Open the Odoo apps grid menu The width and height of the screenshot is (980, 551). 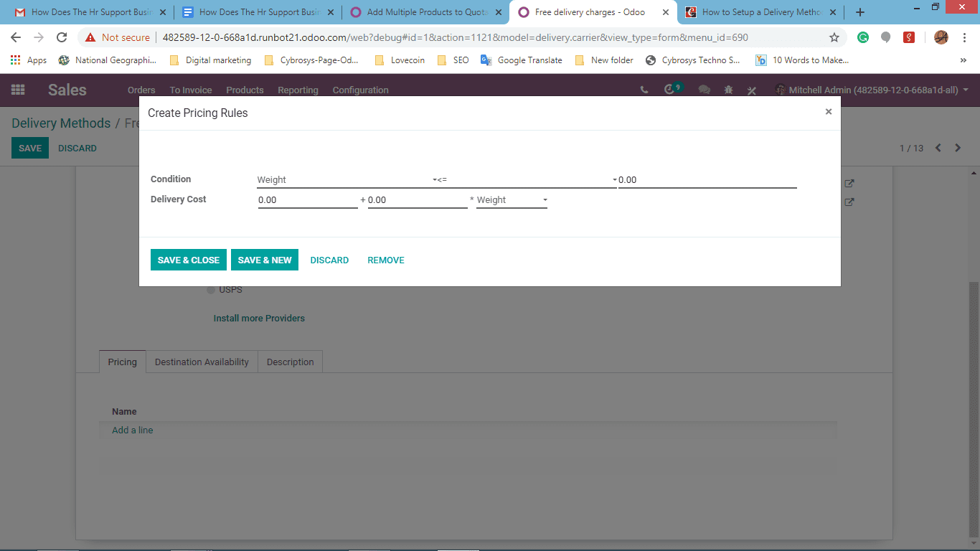18,90
